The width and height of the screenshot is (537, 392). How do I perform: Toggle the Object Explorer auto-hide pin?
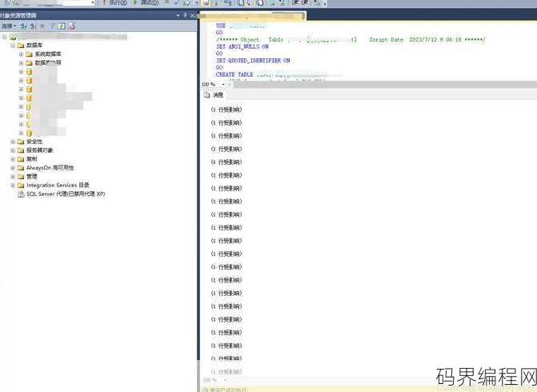tap(186, 15)
